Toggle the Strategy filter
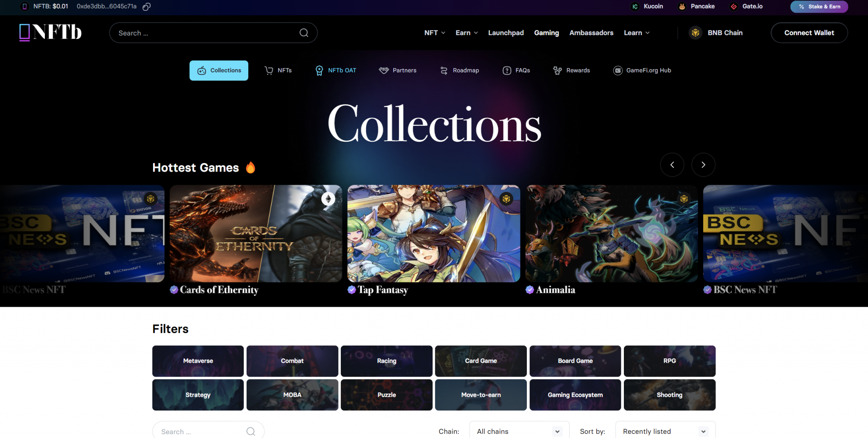The height and width of the screenshot is (438, 868). click(198, 395)
